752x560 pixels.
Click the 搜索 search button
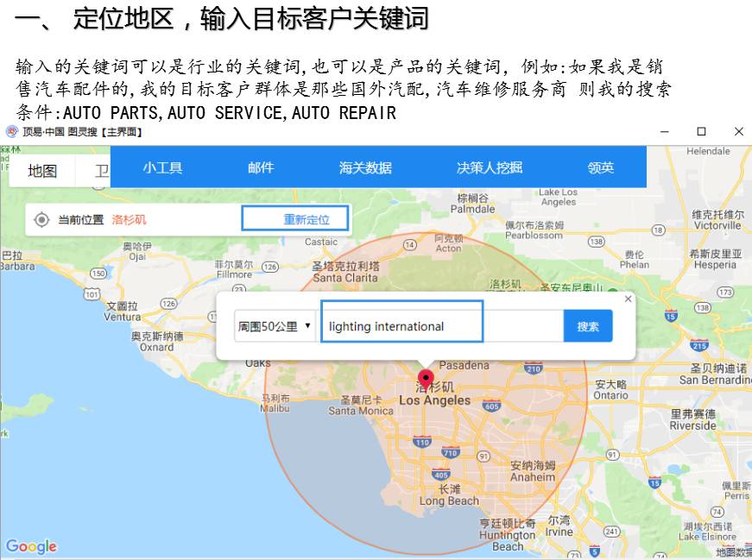tap(588, 326)
